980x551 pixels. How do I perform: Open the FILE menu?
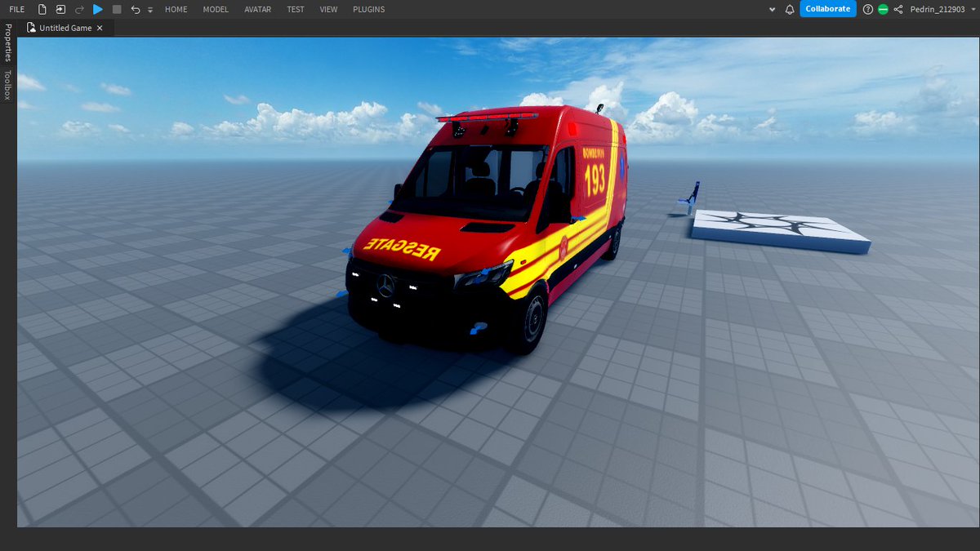(x=16, y=10)
